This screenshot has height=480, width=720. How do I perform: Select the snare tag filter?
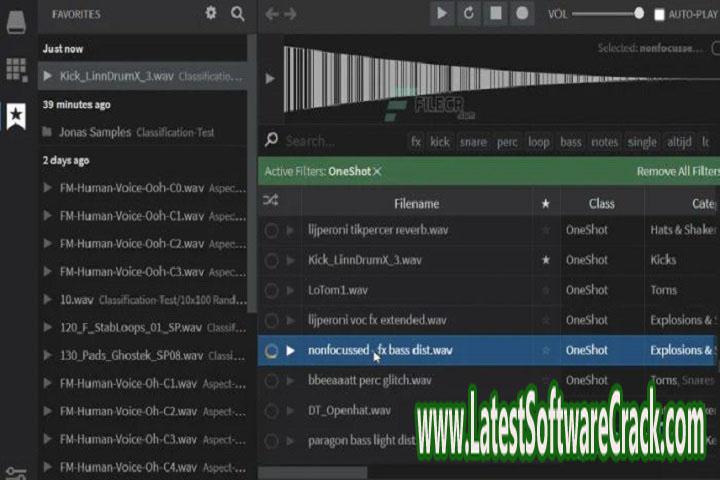coord(473,142)
